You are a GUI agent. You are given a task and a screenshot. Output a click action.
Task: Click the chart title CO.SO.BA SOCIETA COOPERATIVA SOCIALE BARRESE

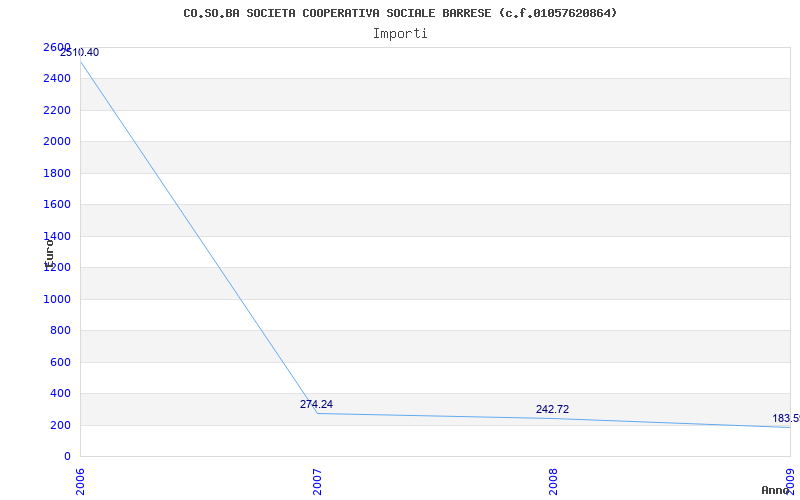click(400, 13)
